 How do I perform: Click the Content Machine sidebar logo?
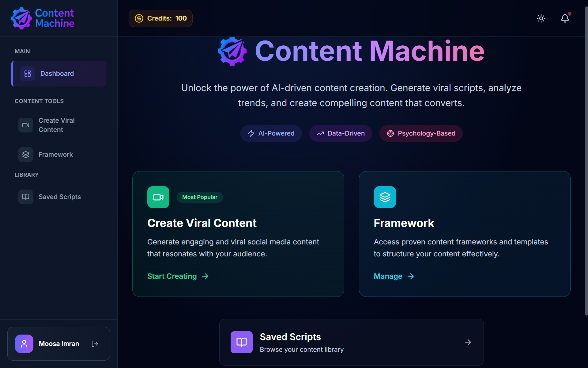coord(43,18)
